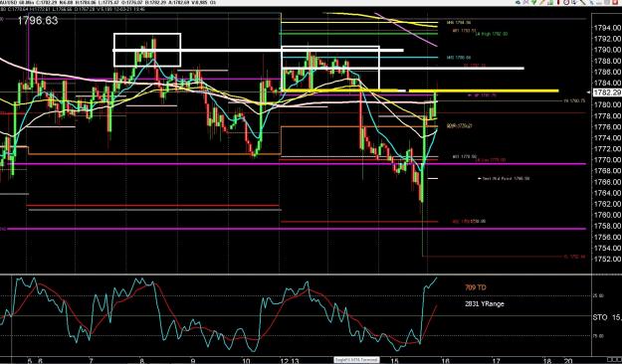Click the 1794.00 price axis label
622x364 pixels.
pyautogui.click(x=606, y=28)
